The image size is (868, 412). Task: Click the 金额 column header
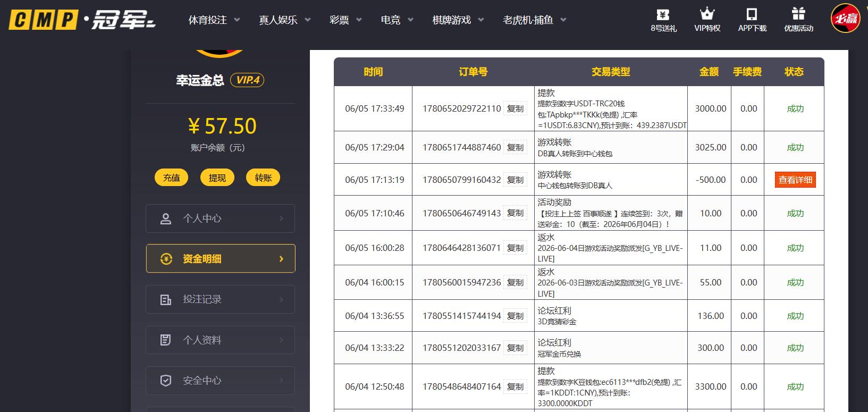pos(709,72)
